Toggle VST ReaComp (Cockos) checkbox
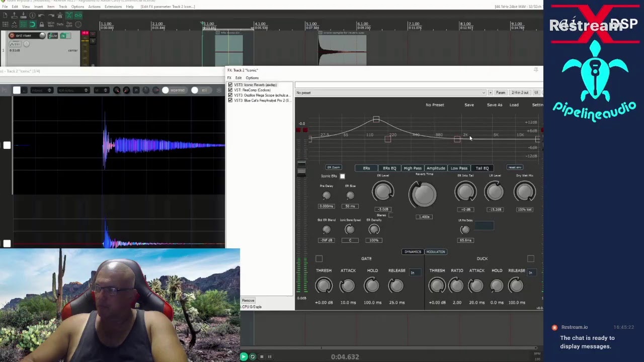The width and height of the screenshot is (644, 362). [230, 90]
